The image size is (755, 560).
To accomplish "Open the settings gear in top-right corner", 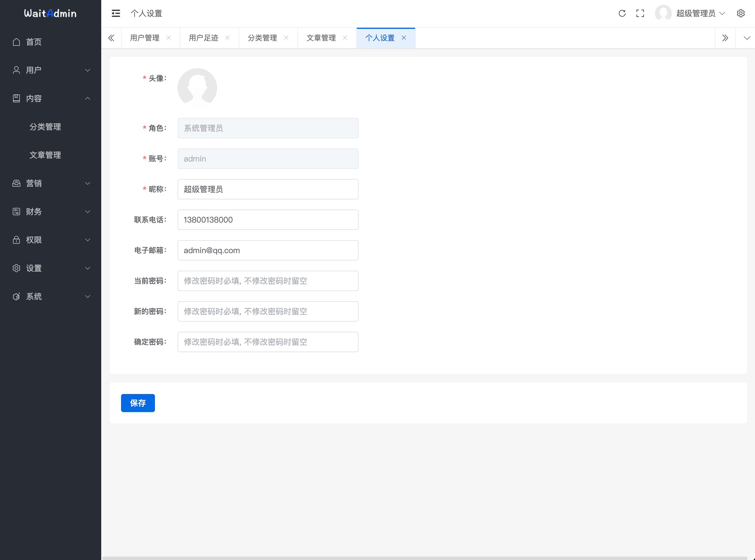I will 740,13.
